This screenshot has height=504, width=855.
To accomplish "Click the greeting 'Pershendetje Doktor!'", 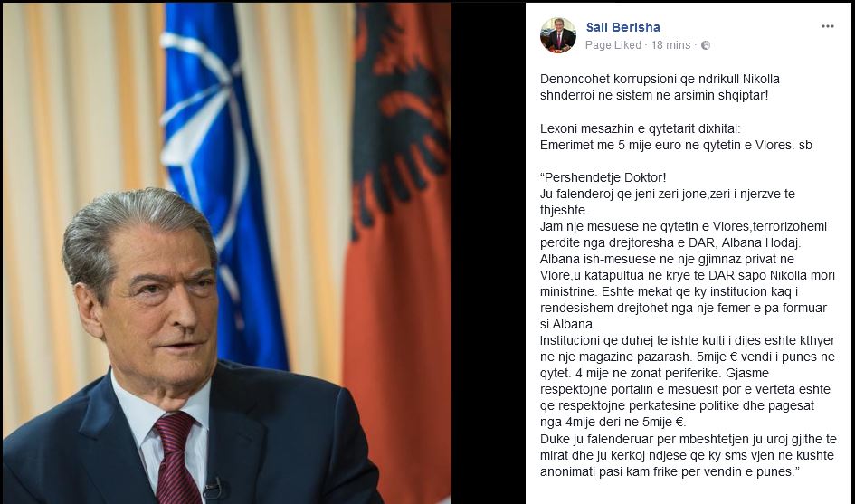I will (603, 178).
